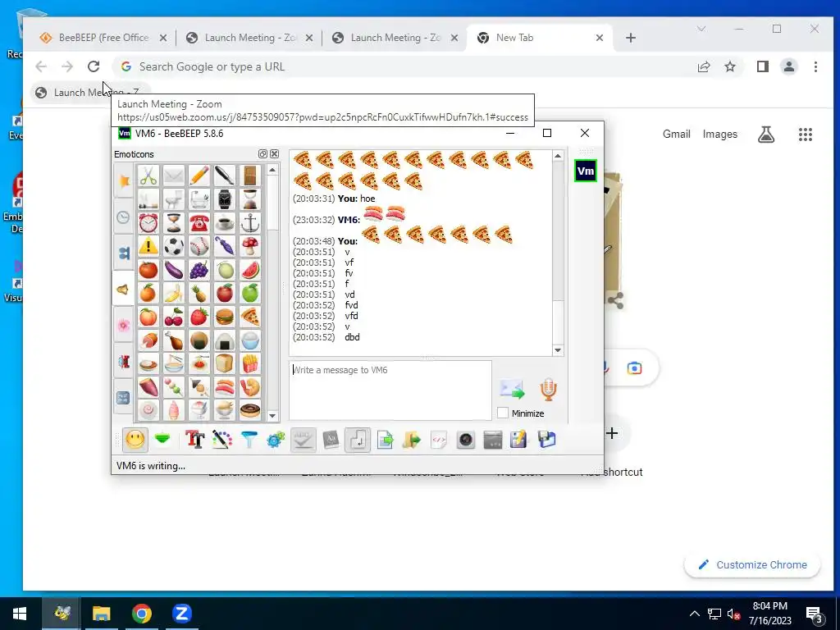Switch to the BeeBEEP Chrome tab

tap(103, 38)
